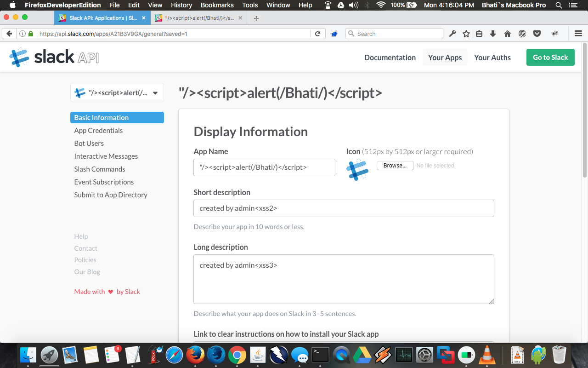The height and width of the screenshot is (368, 588).
Task: Open the Policies link
Action: coord(85,260)
